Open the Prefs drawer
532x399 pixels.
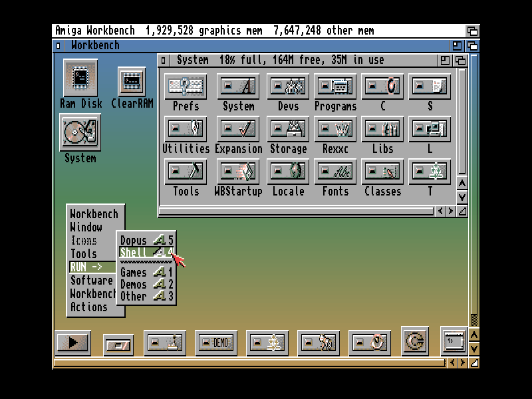pyautogui.click(x=186, y=86)
